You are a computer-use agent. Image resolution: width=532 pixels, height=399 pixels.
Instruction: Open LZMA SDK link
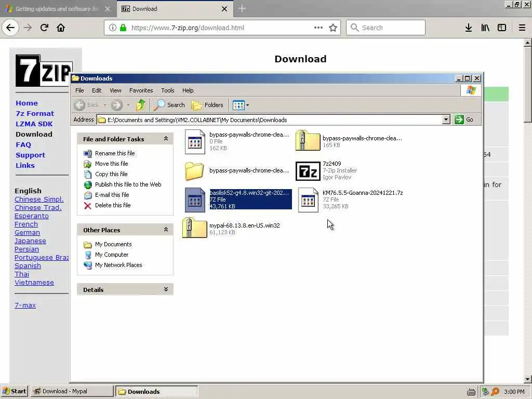click(x=34, y=124)
